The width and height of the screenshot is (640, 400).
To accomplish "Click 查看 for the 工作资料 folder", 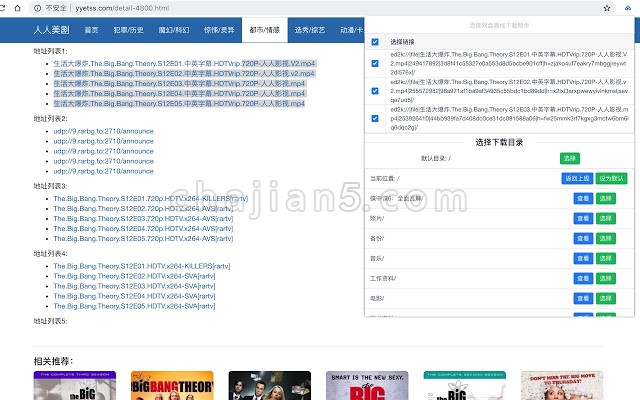I will (583, 278).
